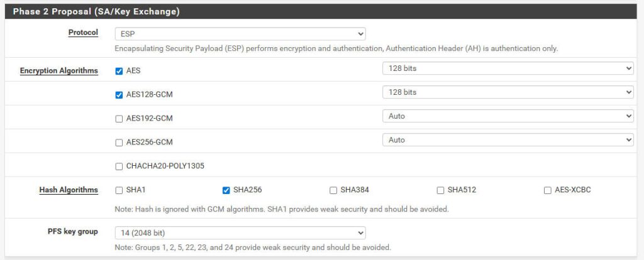Click the Encryption Algorithms label

(59, 70)
